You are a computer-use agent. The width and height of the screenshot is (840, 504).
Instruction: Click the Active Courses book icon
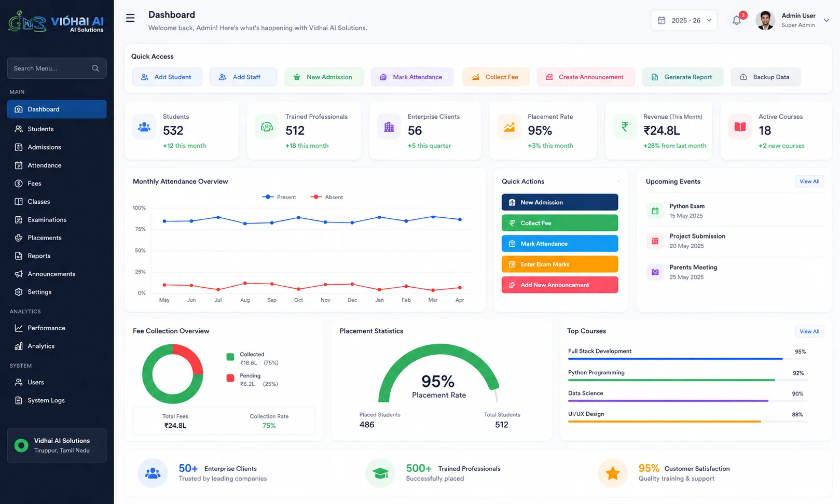740,127
